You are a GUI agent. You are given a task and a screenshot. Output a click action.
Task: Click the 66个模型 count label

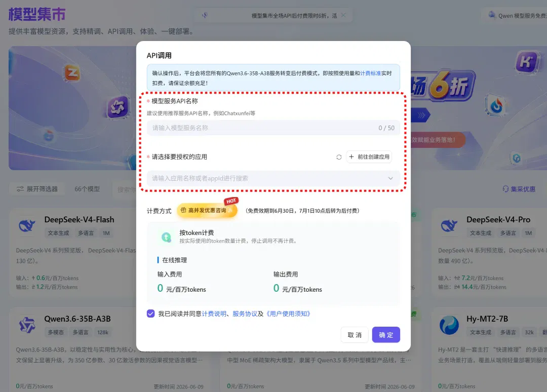(x=87, y=189)
